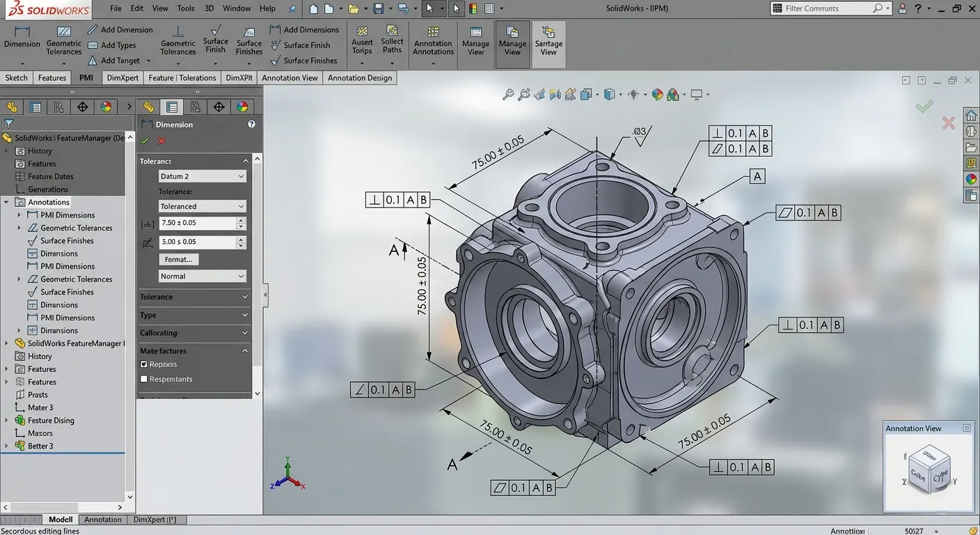Open the Tools menu
980x535 pixels.
pyautogui.click(x=186, y=8)
